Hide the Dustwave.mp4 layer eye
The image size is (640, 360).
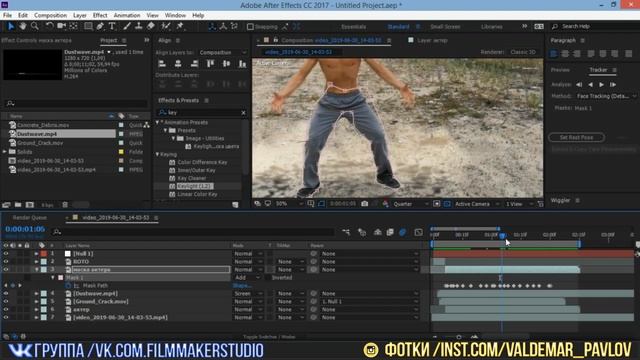[x=6, y=293]
